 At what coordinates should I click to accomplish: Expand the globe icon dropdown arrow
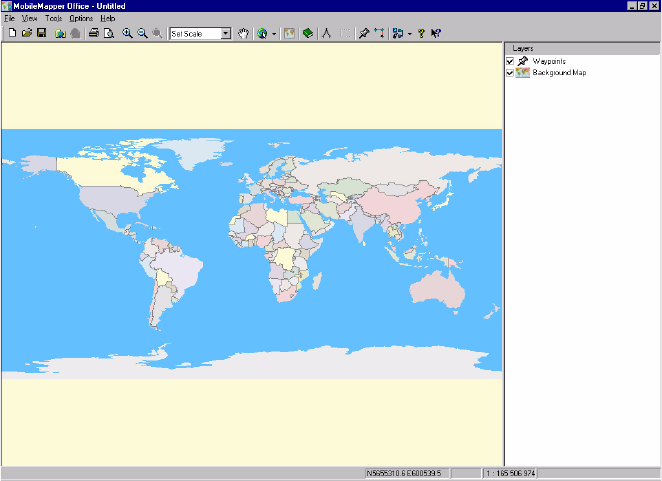[274, 34]
